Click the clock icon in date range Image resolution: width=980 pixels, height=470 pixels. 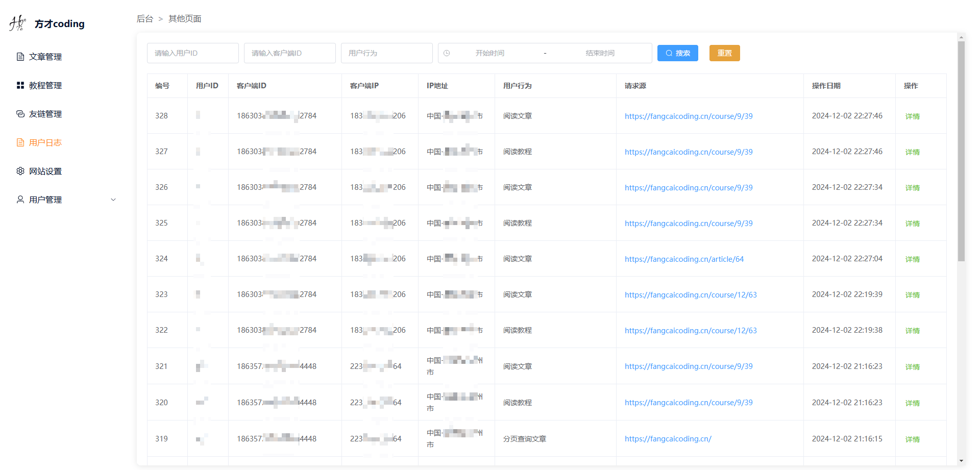447,53
